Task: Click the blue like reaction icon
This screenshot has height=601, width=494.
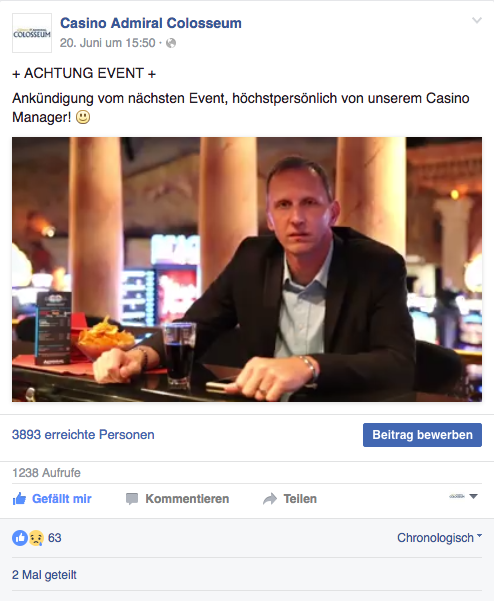Action: pos(20,538)
